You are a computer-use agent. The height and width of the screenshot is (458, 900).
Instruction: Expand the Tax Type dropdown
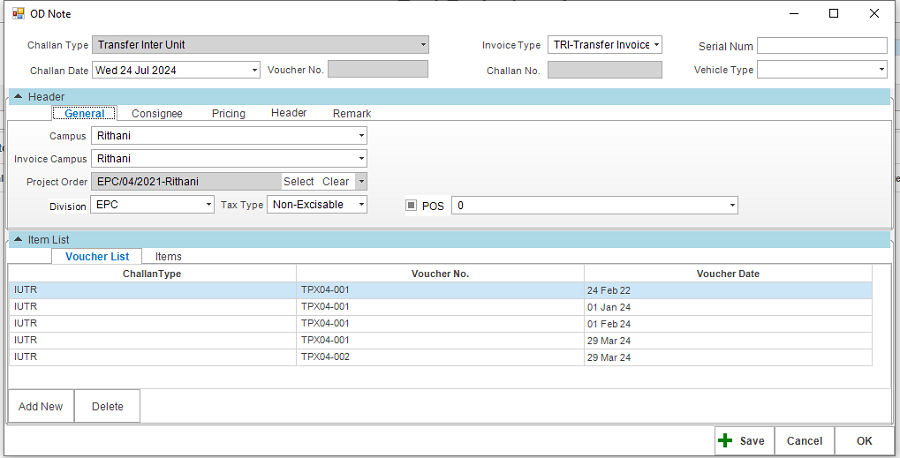pos(361,205)
